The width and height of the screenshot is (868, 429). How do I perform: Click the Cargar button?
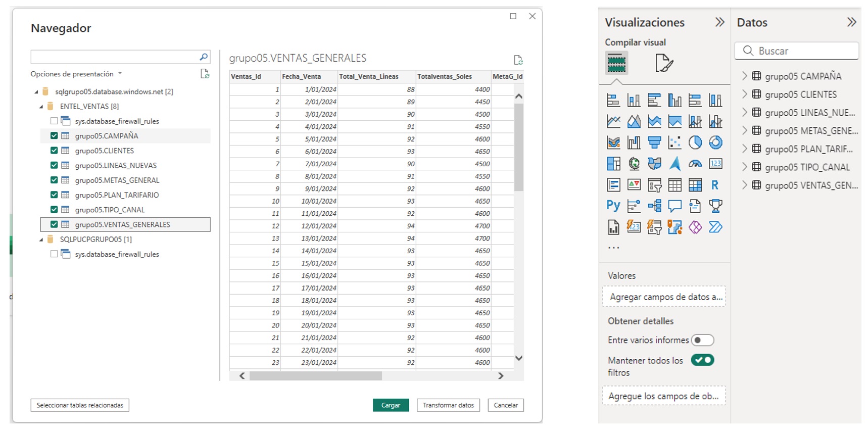[391, 405]
